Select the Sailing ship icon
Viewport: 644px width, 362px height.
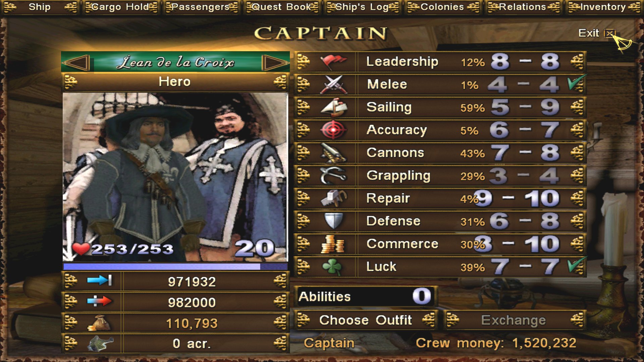[333, 107]
